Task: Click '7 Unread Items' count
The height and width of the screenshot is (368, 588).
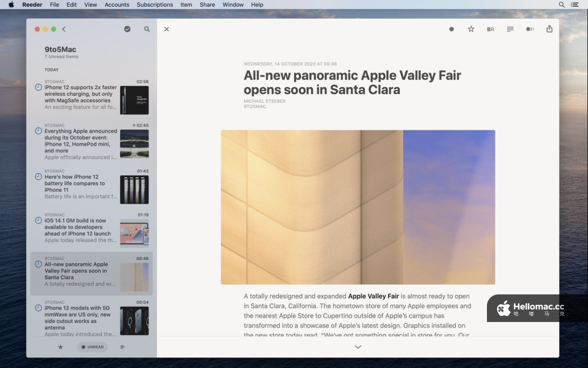Action: (61, 57)
